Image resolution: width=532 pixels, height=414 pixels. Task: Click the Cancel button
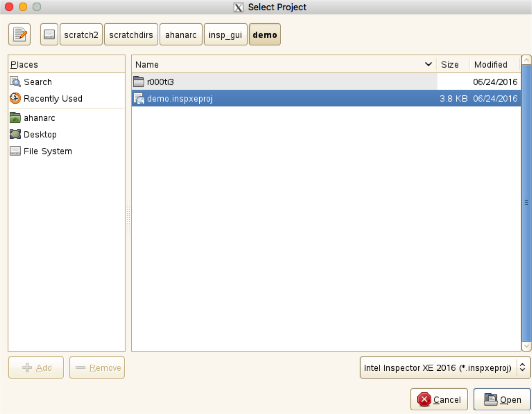439,399
